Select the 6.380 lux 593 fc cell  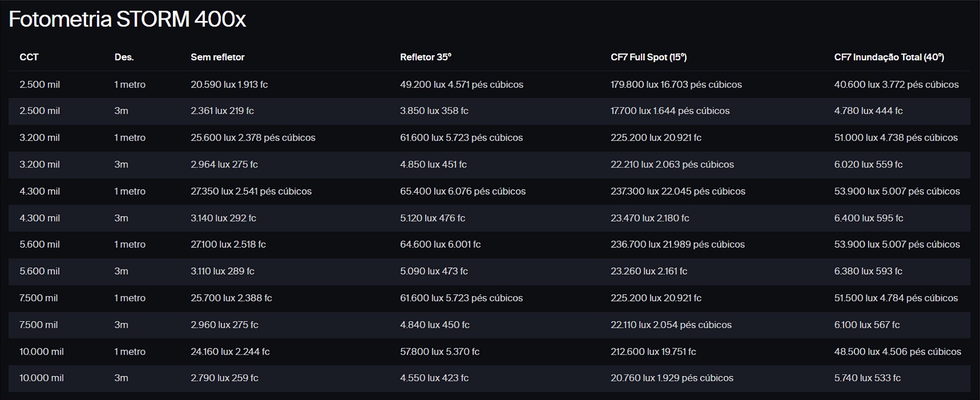868,271
